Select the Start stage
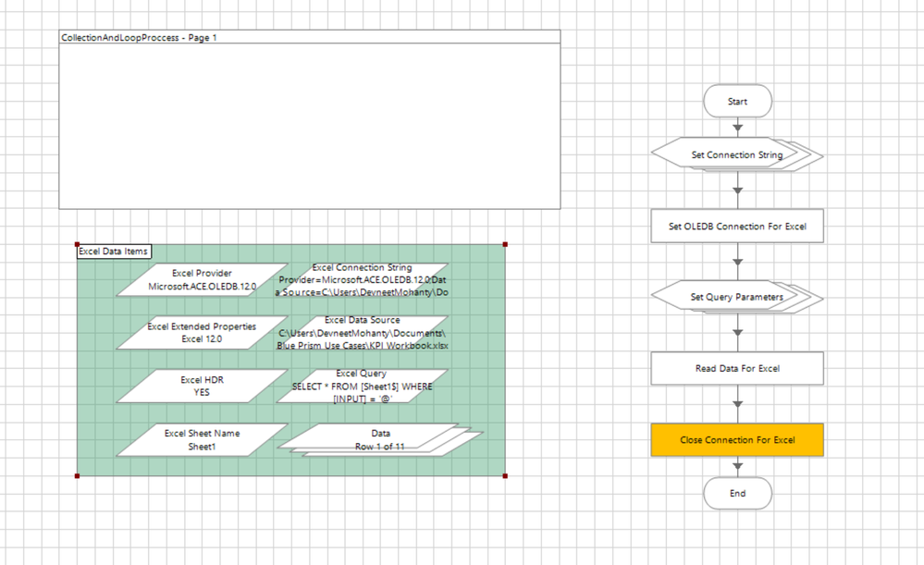 point(737,102)
